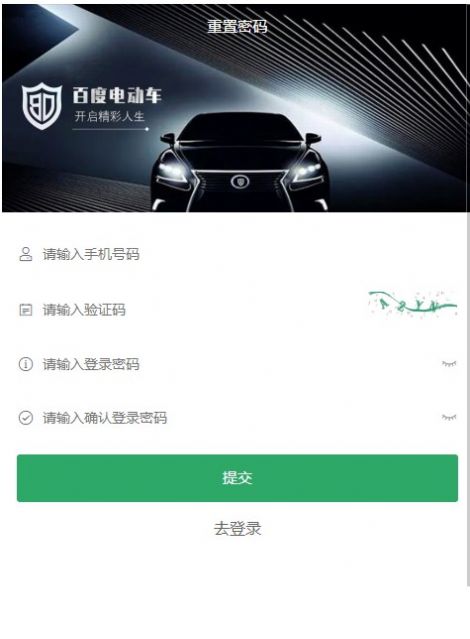Show the confirm password with eye toggle

[449, 417]
